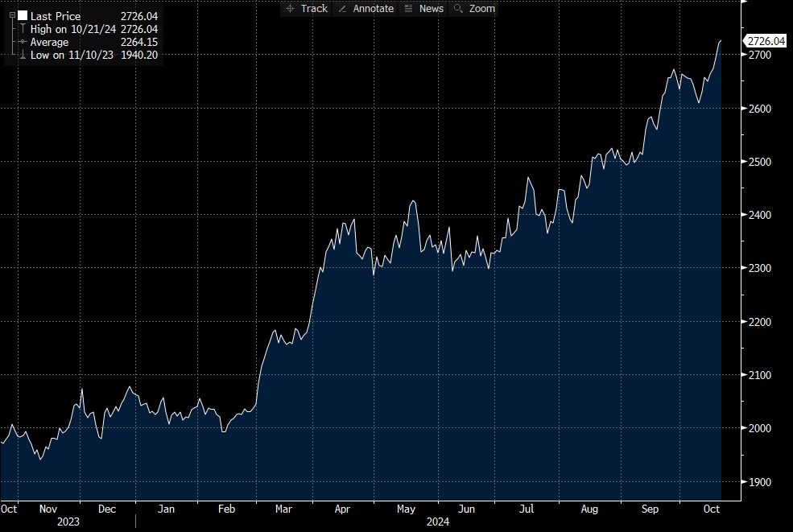Image resolution: width=793 pixels, height=532 pixels.
Task: Click the Sep x-axis label
Action: [650, 509]
